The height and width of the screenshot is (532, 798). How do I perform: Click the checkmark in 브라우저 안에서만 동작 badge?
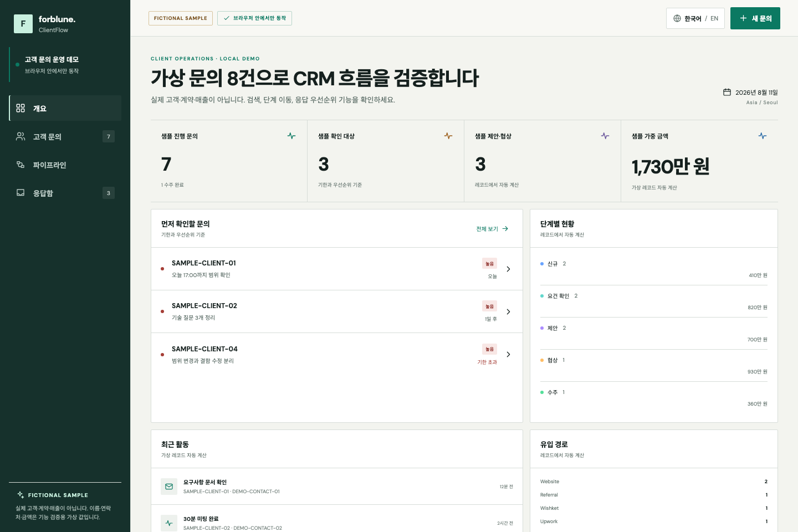(x=227, y=18)
